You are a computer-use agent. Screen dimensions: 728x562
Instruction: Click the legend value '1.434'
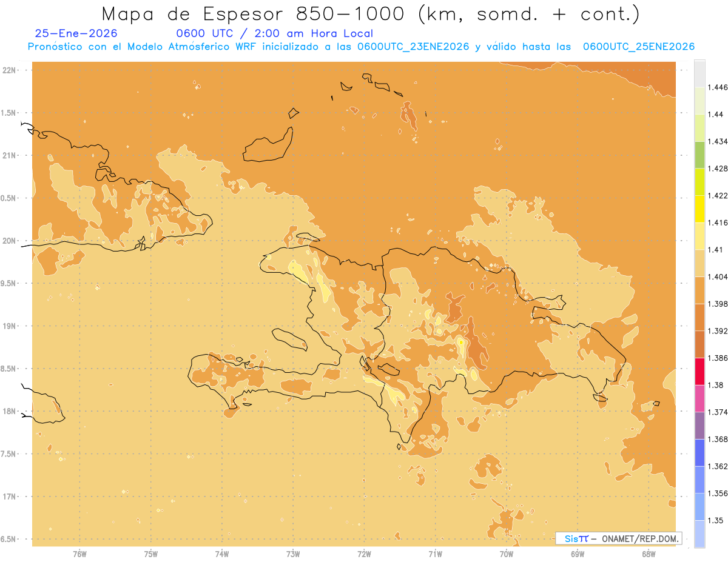click(x=718, y=141)
